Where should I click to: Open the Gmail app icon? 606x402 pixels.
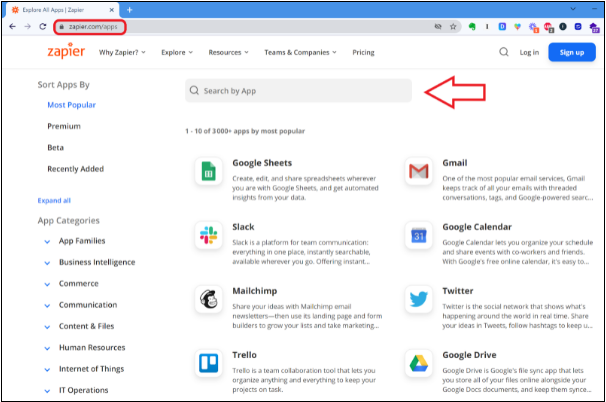tap(418, 172)
